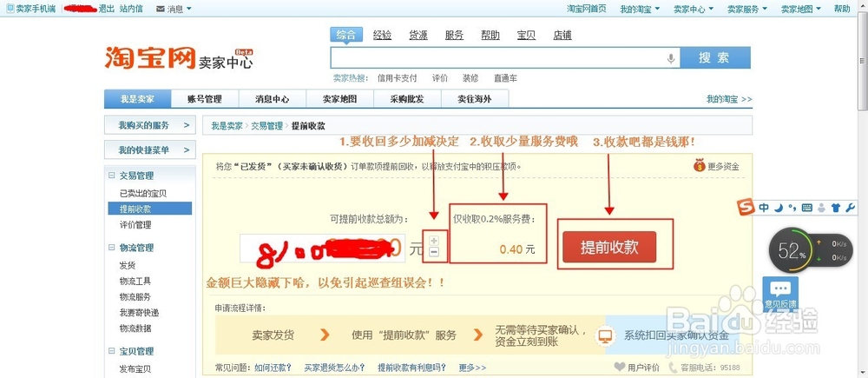
Task: Select the 综合 search tab
Action: pyautogui.click(x=346, y=35)
